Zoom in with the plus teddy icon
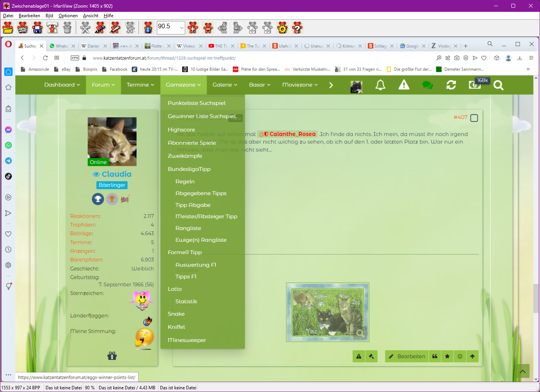The width and height of the screenshot is (540, 392). (193, 28)
